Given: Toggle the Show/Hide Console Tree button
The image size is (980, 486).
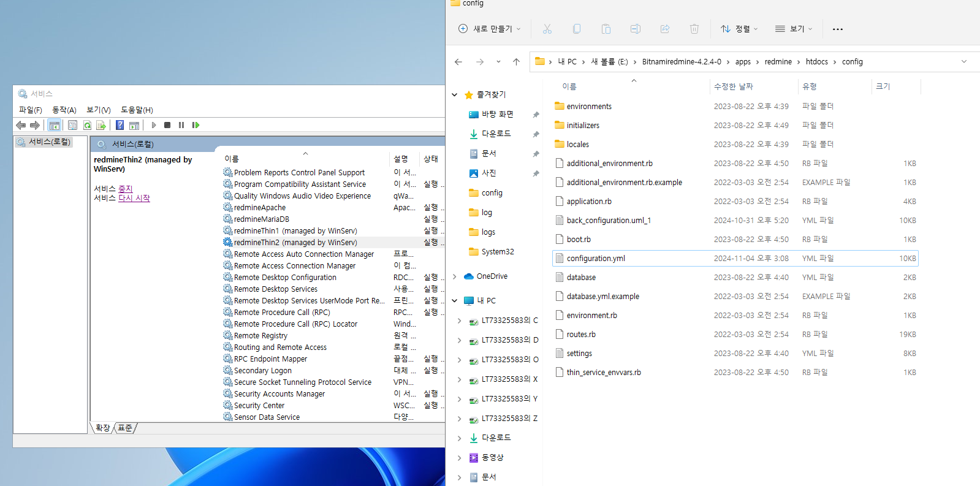Looking at the screenshot, I should (54, 125).
